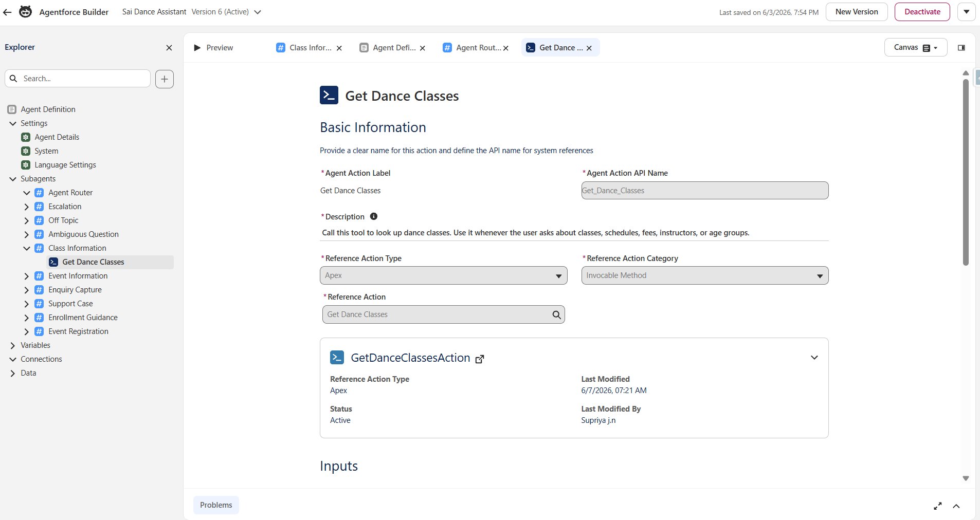Click the Agent Details gear icon

pyautogui.click(x=26, y=137)
